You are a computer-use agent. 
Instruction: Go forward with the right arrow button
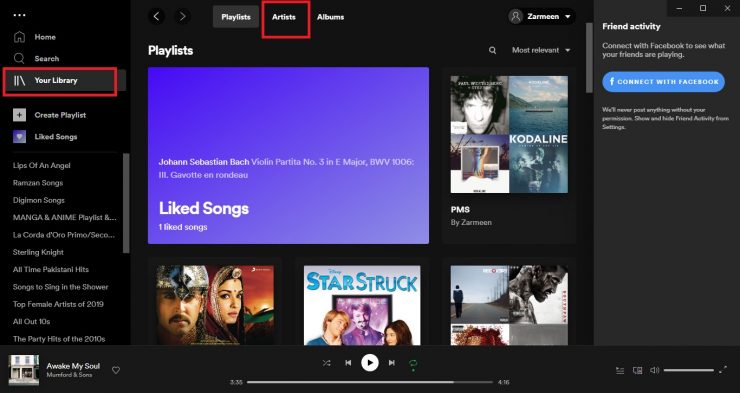pos(182,17)
